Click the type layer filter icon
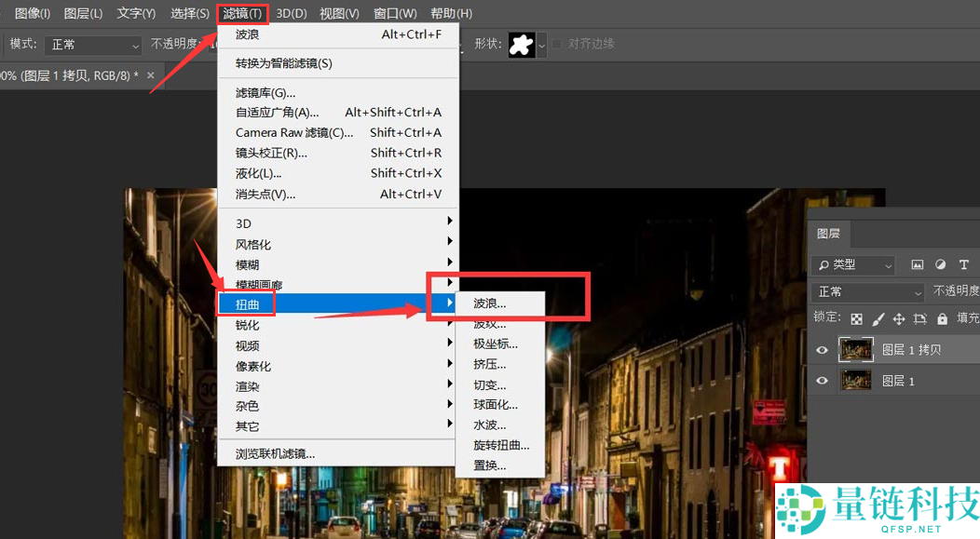The width and height of the screenshot is (980, 539). pyautogui.click(x=964, y=264)
